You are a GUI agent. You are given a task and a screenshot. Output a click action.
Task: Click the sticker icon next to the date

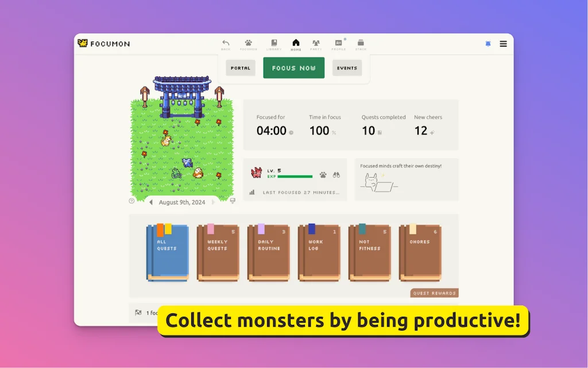pos(232,201)
